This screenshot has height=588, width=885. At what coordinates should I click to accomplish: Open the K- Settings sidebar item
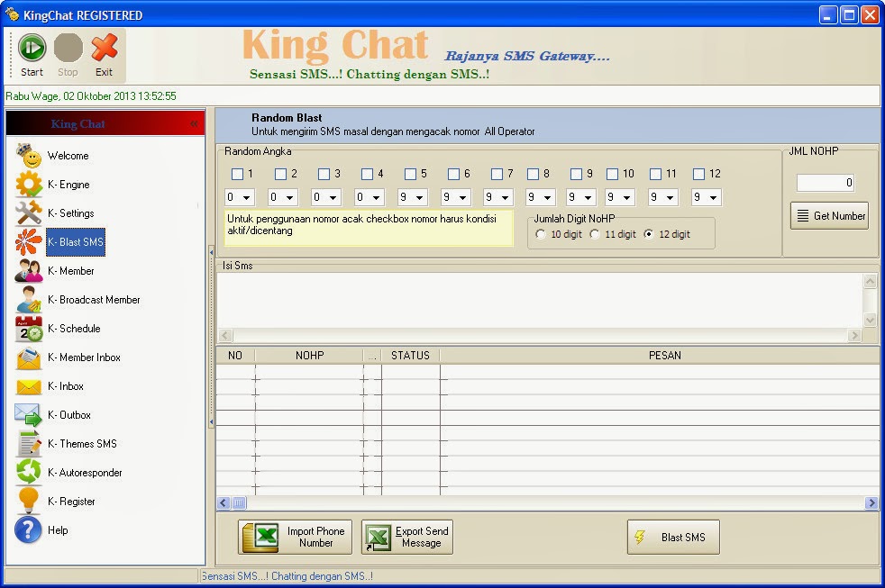(x=70, y=213)
